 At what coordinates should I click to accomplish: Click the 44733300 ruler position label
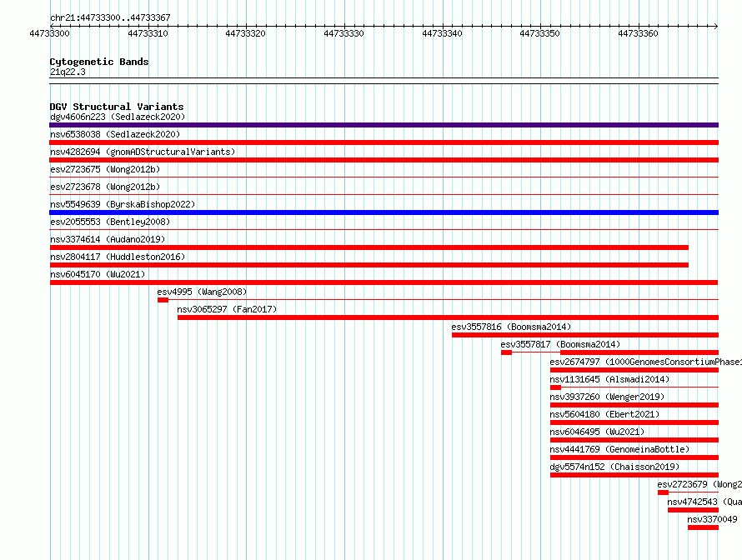pyautogui.click(x=49, y=33)
